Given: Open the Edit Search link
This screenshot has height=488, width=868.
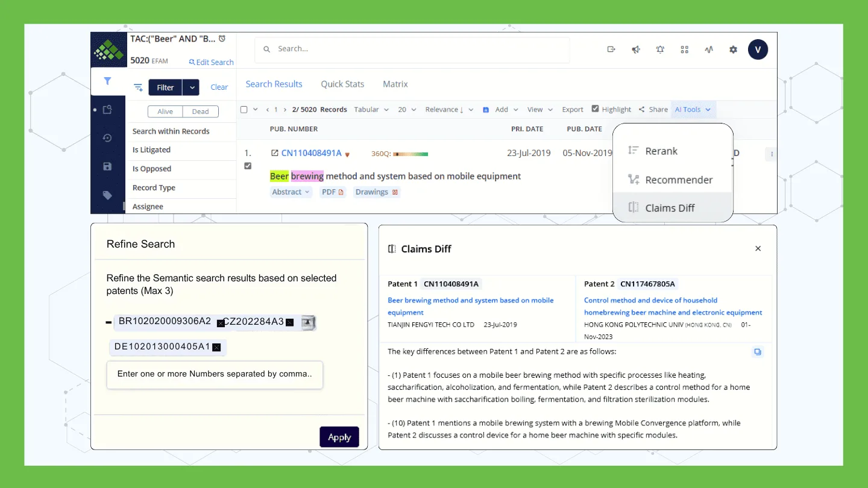Looking at the screenshot, I should point(212,62).
